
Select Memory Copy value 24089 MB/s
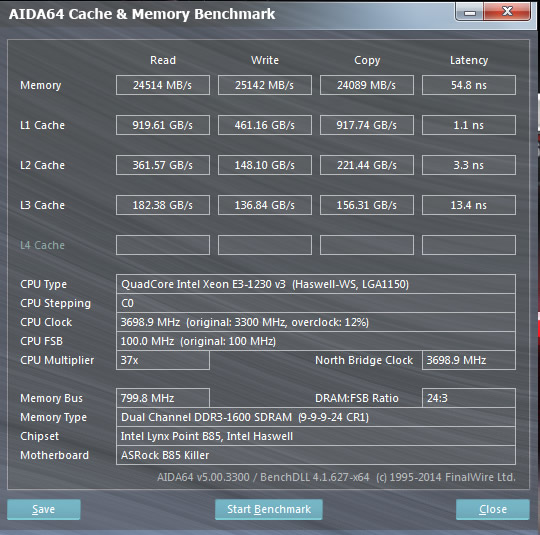click(x=367, y=85)
